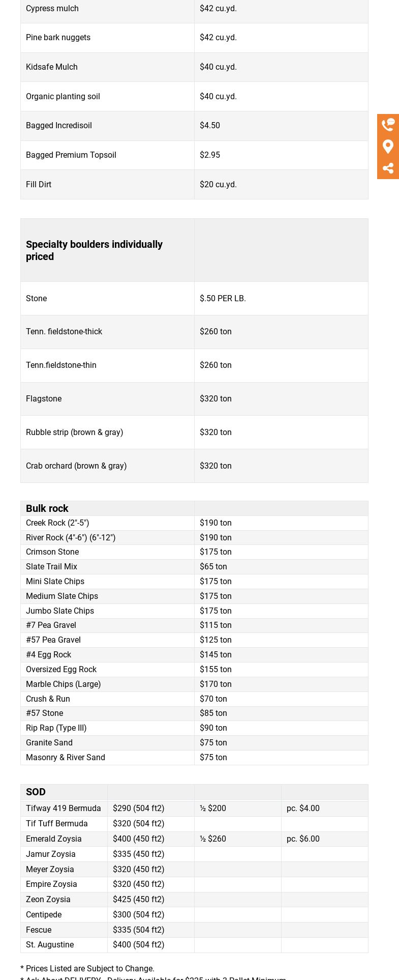399x980 pixels.
Task: Select the Zeon Zoysia $425 price
Action: click(x=138, y=899)
